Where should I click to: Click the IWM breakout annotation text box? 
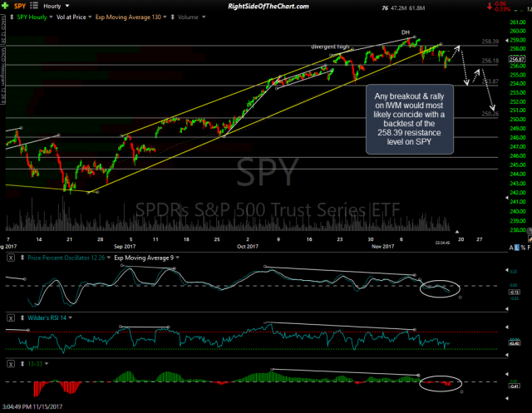point(410,120)
